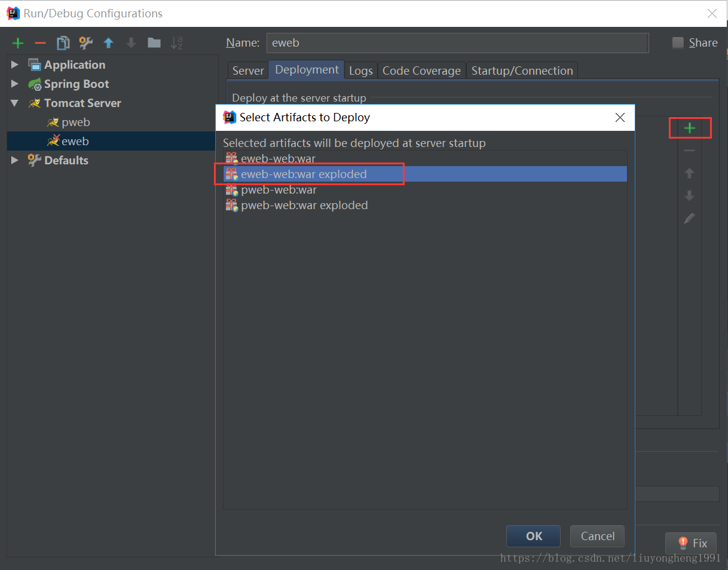This screenshot has height=570, width=728.
Task: Click the Spring Boot leaf icon
Action: (34, 84)
